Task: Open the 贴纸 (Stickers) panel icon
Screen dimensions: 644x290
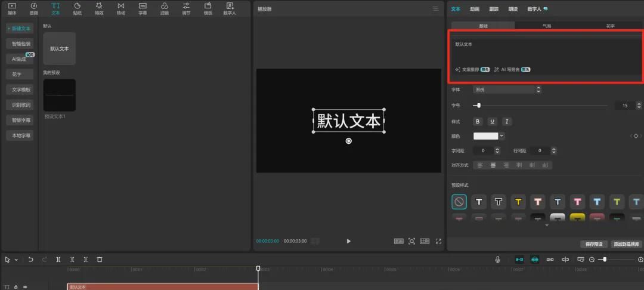Action: (x=77, y=8)
